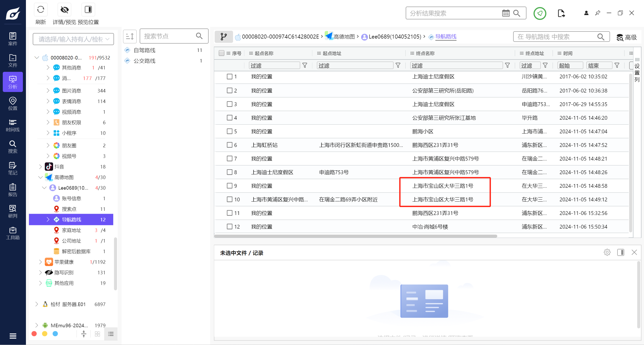Click the branch tree icon beside the breadcrumb

[x=223, y=37]
